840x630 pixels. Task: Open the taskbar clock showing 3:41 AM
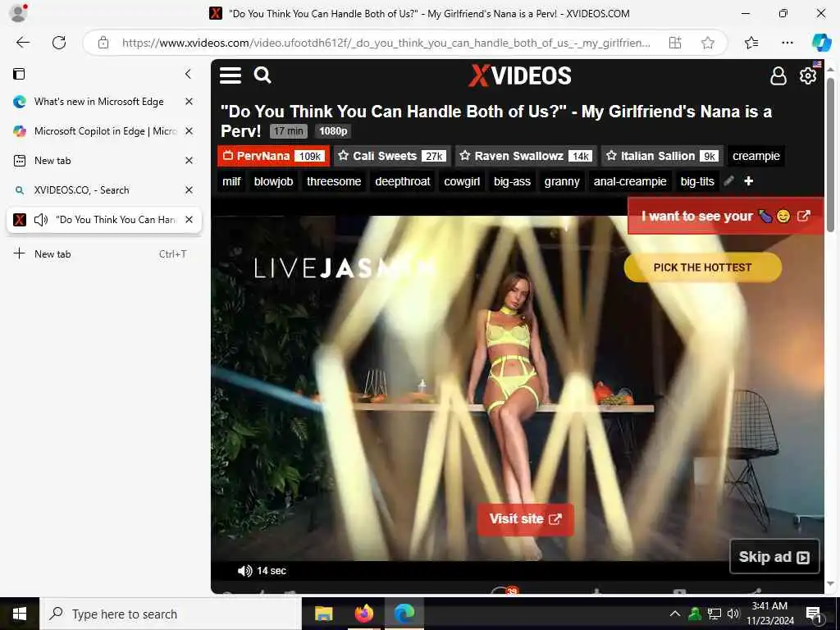pyautogui.click(x=769, y=614)
